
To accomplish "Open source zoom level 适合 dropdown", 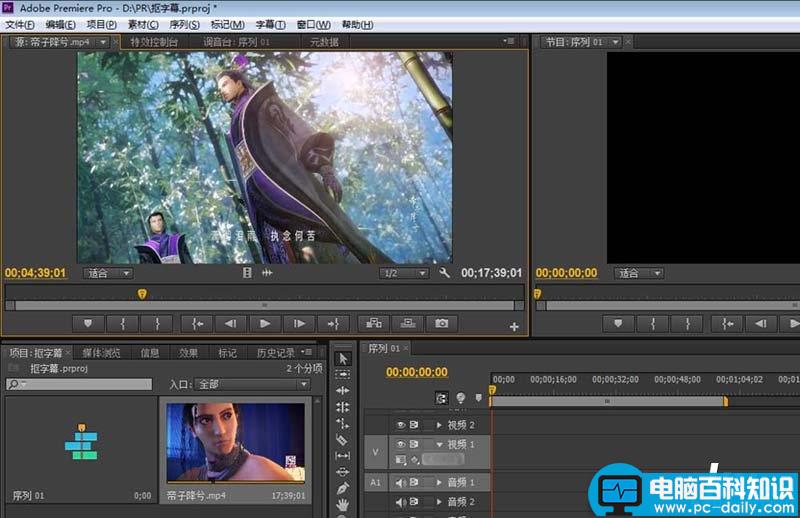I will tap(108, 273).
